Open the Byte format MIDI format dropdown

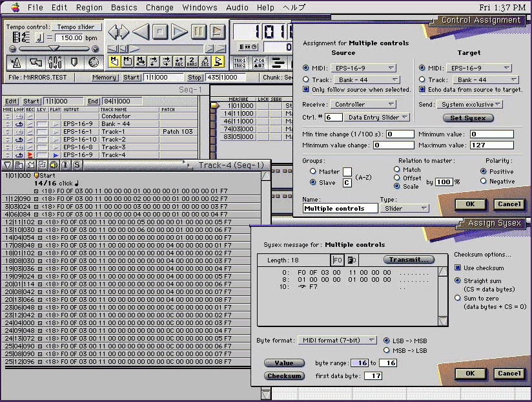click(x=337, y=340)
